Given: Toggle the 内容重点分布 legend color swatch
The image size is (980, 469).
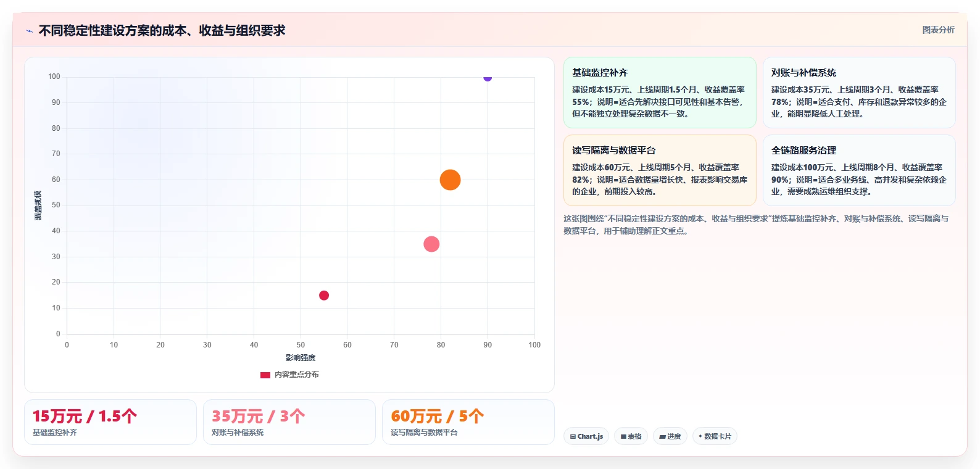Looking at the screenshot, I should pyautogui.click(x=265, y=375).
